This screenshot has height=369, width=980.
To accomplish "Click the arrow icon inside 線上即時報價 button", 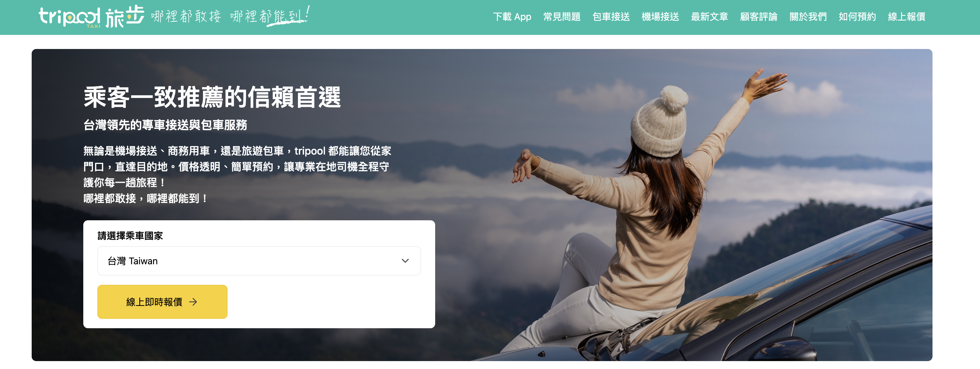I will coord(193,302).
